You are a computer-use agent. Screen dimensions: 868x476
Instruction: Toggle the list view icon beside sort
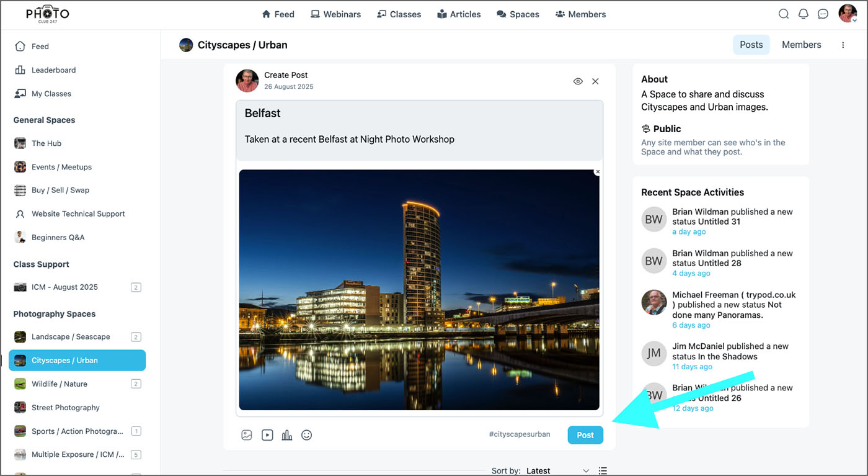click(603, 471)
